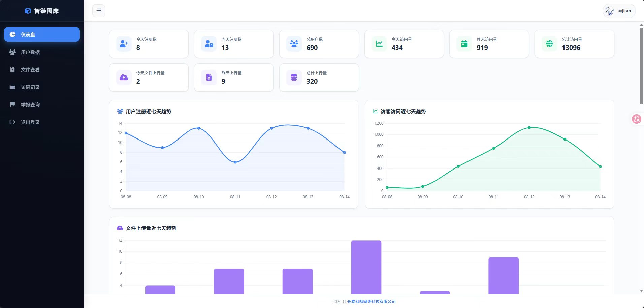Click the 08-14 point on visitor chart

600,167
